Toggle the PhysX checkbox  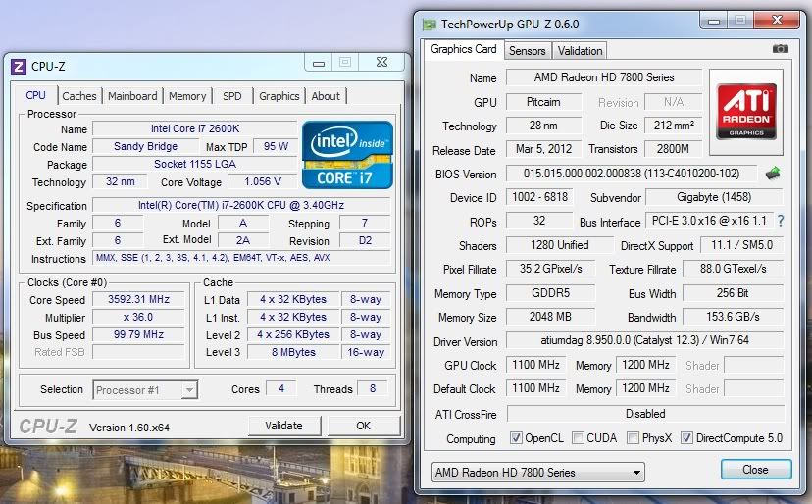coord(633,437)
